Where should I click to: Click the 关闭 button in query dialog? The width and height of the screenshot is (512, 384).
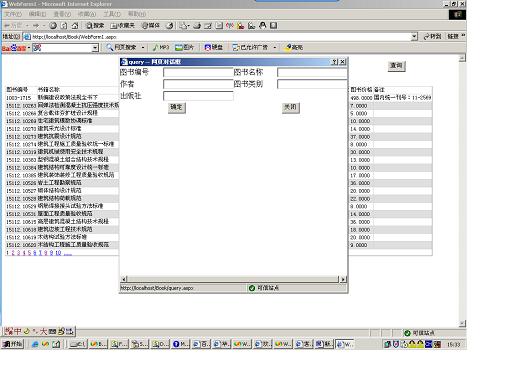coord(290,107)
